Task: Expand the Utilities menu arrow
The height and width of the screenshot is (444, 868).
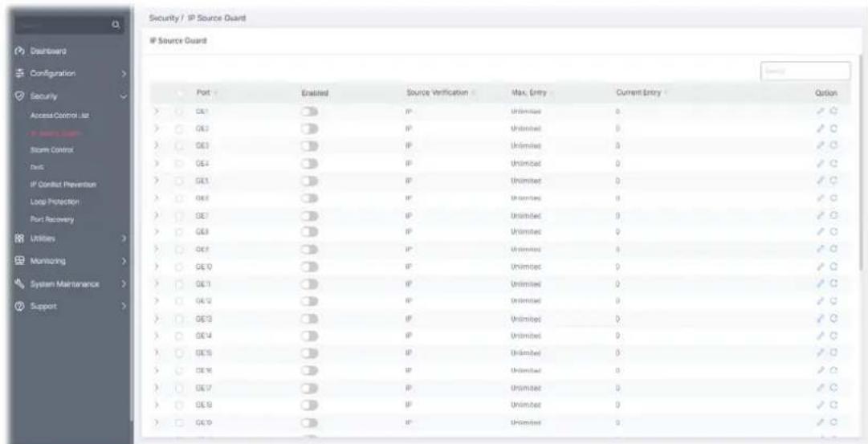Action: pos(124,238)
